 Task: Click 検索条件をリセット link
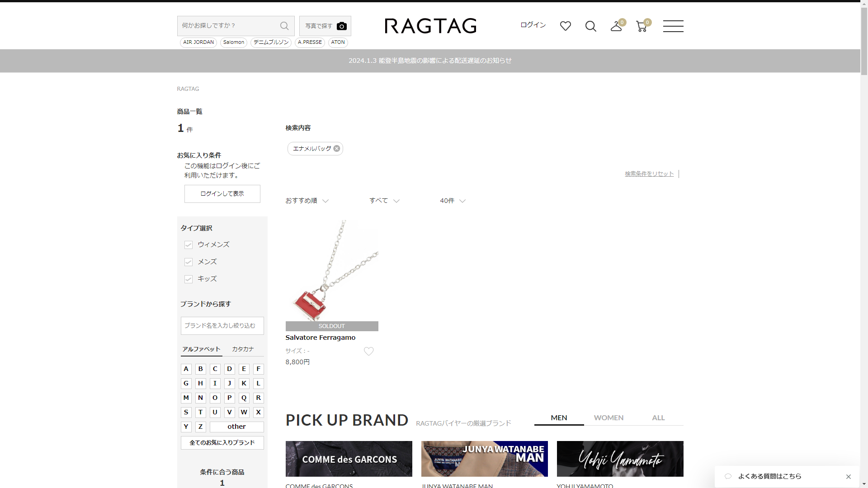[649, 174]
